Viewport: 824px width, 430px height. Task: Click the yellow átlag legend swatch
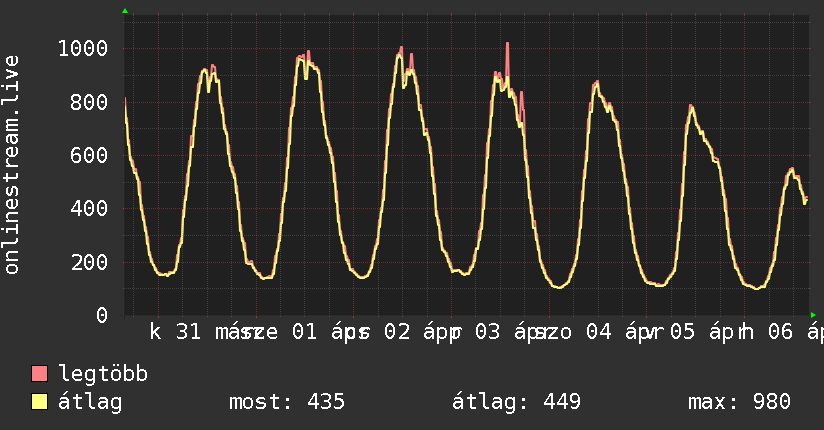[x=40, y=402]
